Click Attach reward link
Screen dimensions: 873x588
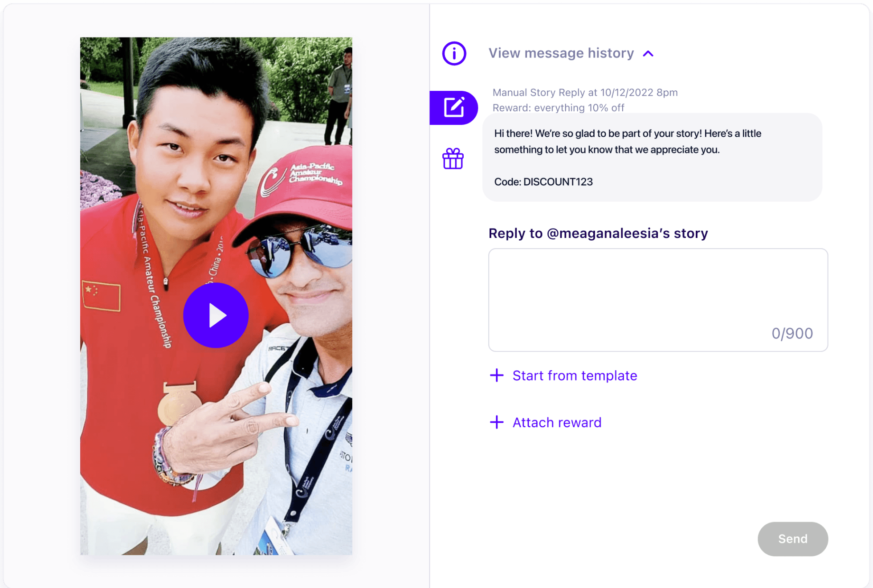coord(557,422)
